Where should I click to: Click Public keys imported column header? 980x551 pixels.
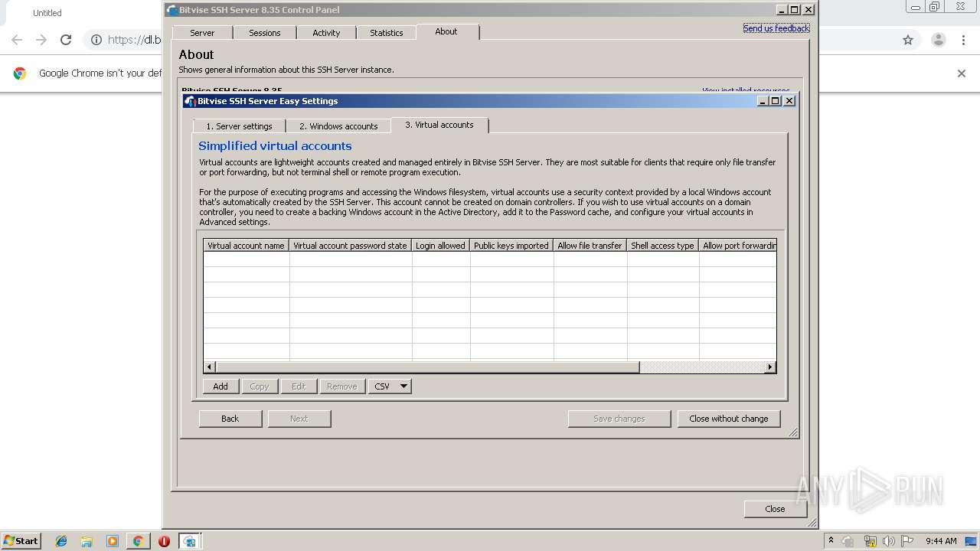pos(511,246)
